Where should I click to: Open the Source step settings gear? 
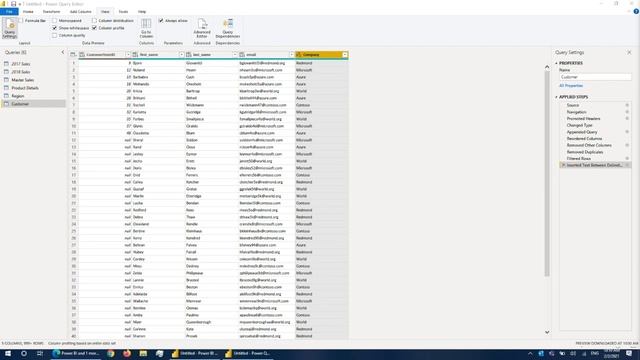pyautogui.click(x=627, y=105)
